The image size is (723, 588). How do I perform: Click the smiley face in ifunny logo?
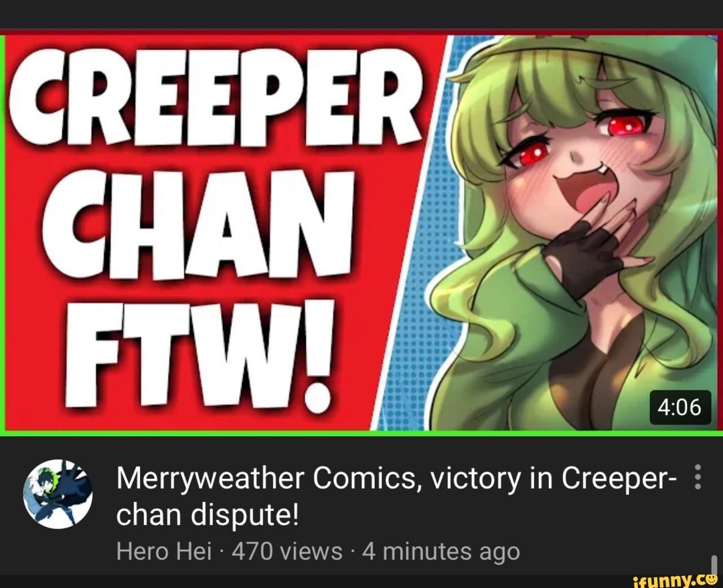pos(710,577)
